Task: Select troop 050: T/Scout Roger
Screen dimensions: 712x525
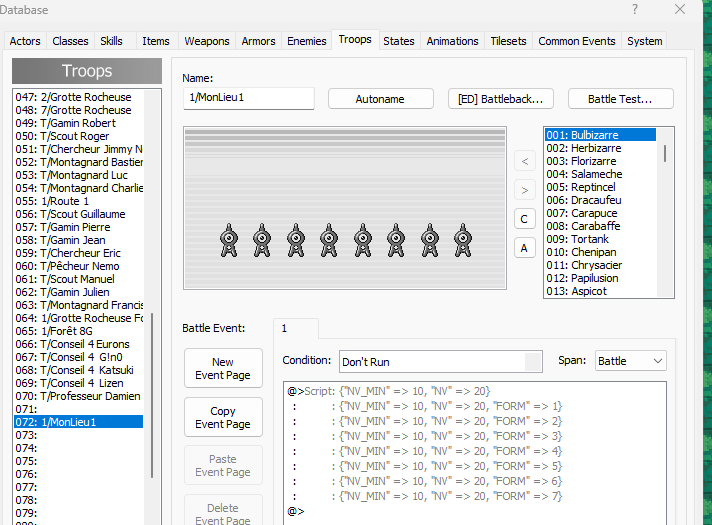Action: (79, 136)
